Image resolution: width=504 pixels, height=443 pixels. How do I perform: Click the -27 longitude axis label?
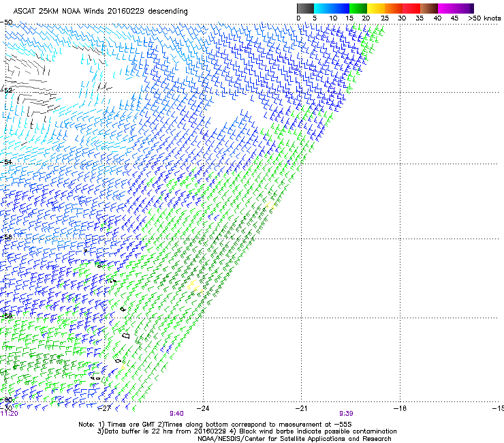(104, 408)
